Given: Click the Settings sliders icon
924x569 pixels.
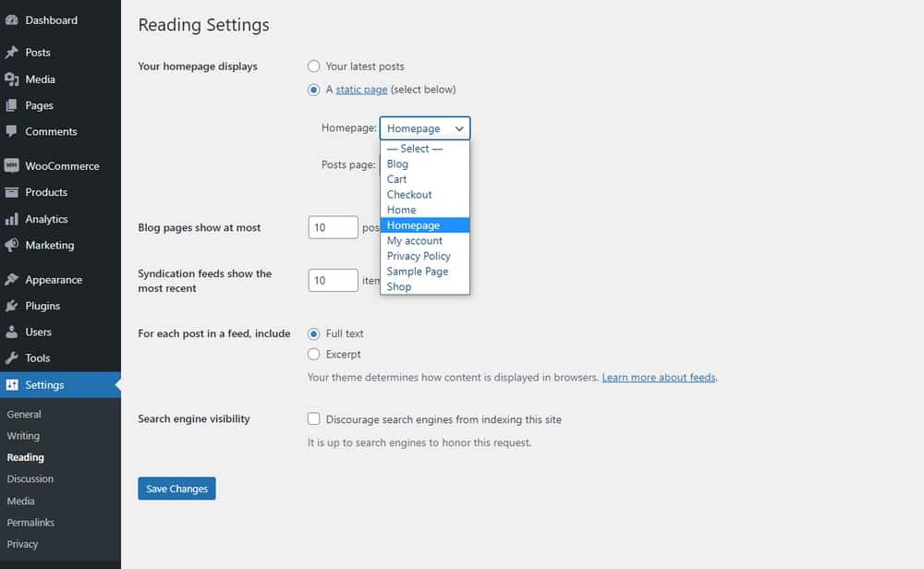Looking at the screenshot, I should point(11,384).
